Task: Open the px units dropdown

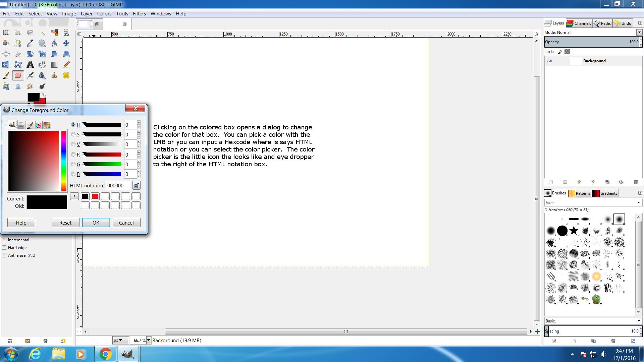Action: (x=120, y=340)
